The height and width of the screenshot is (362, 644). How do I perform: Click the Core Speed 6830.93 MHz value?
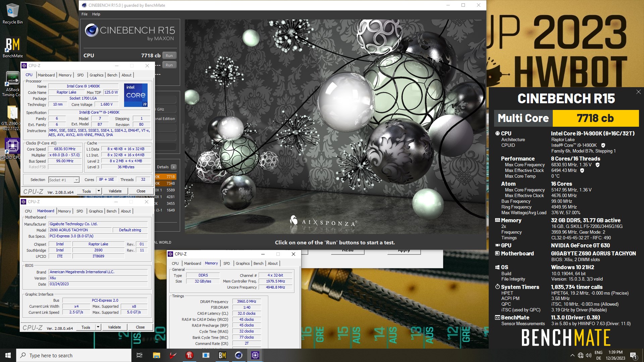pos(65,149)
